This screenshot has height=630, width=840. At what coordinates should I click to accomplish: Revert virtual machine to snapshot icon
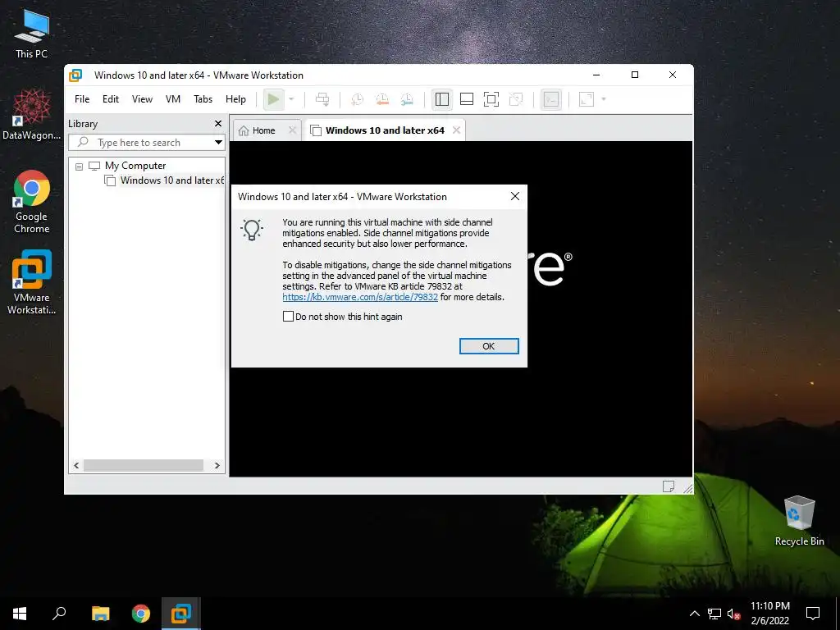(382, 99)
